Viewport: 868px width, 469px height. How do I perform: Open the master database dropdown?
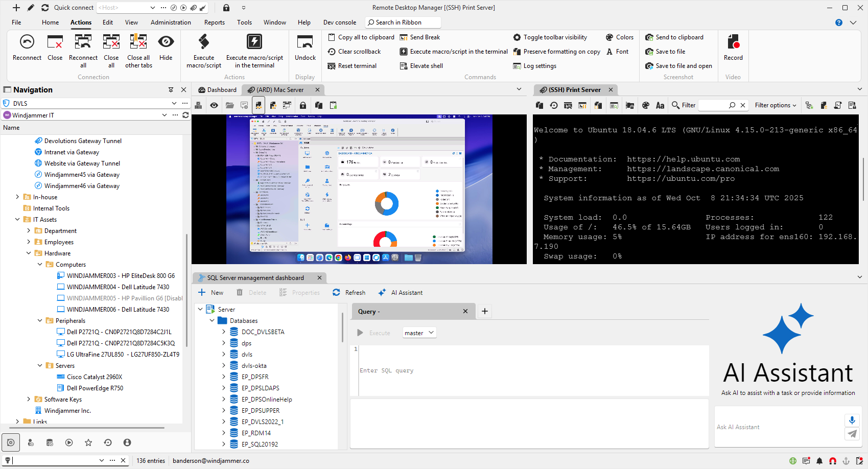[419, 333]
